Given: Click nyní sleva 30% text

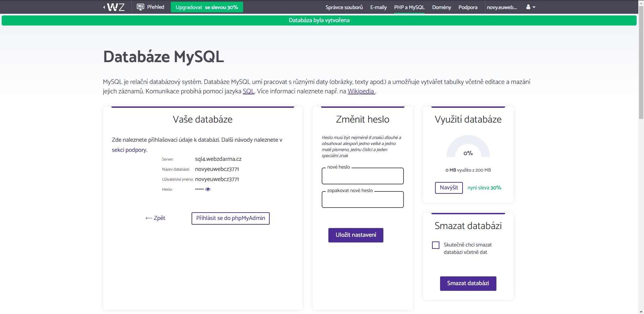Looking at the screenshot, I should pos(484,188).
